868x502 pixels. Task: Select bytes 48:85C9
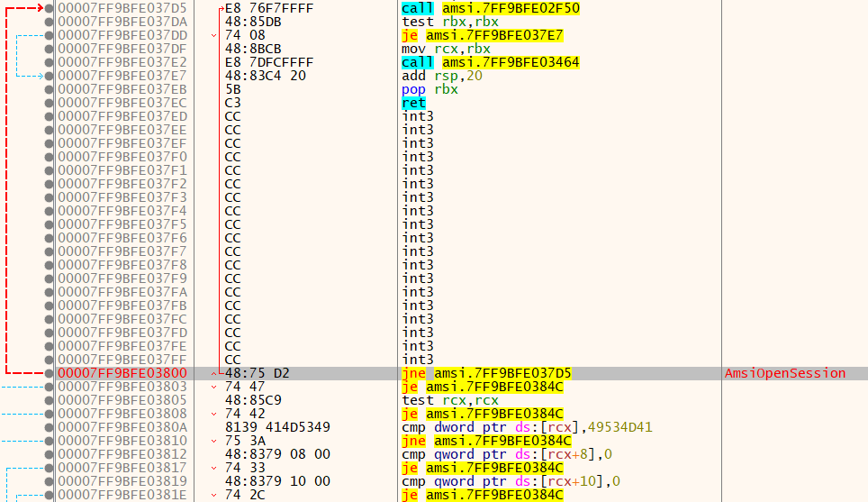click(253, 400)
